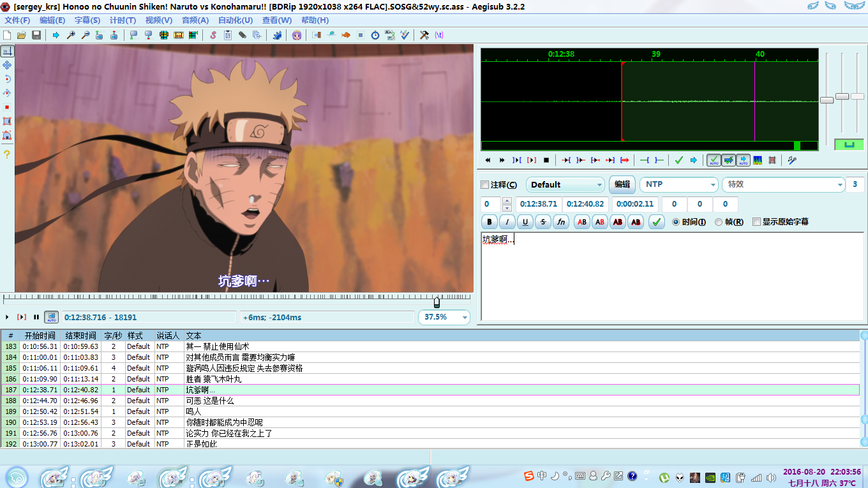
Task: Check the 显示原始字幕 checkbox
Action: click(x=756, y=222)
